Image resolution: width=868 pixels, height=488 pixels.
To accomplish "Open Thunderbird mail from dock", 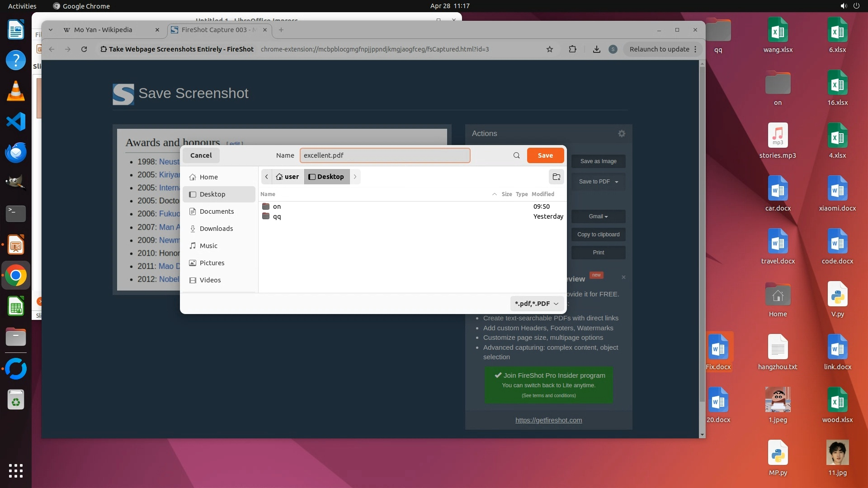I will pos(16,153).
